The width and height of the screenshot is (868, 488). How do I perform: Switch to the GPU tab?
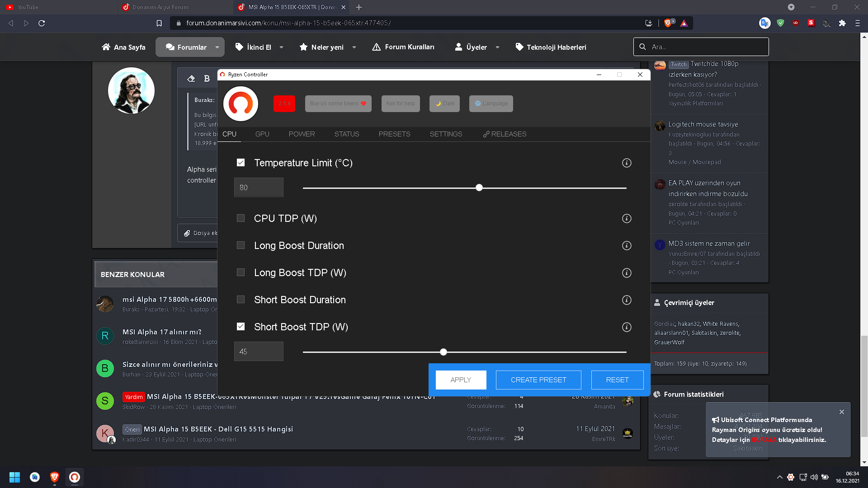pyautogui.click(x=262, y=134)
